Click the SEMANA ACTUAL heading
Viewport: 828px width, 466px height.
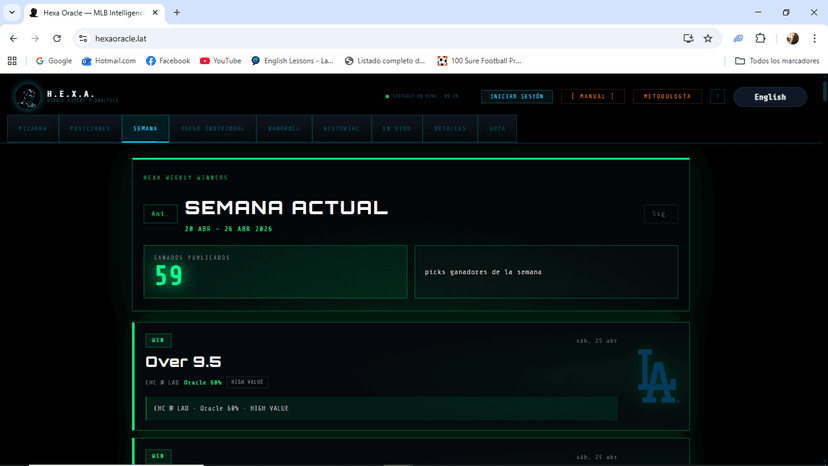tap(286, 208)
